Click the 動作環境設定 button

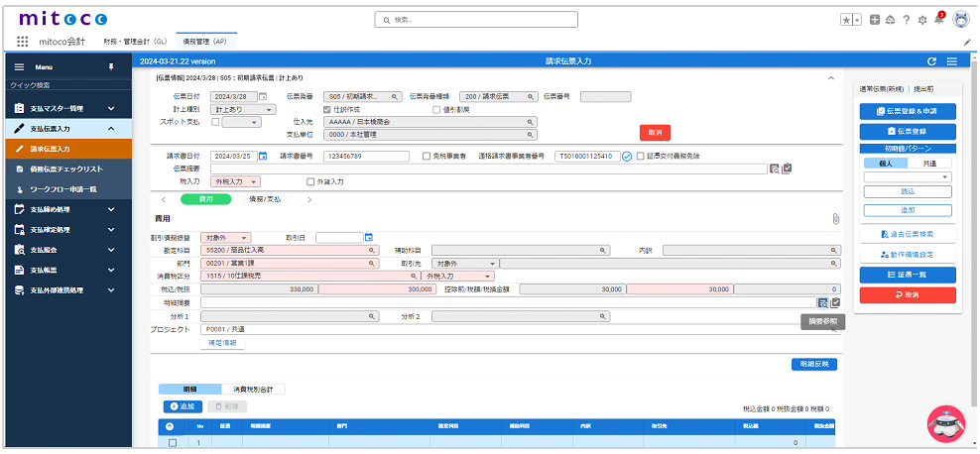pyautogui.click(x=908, y=255)
